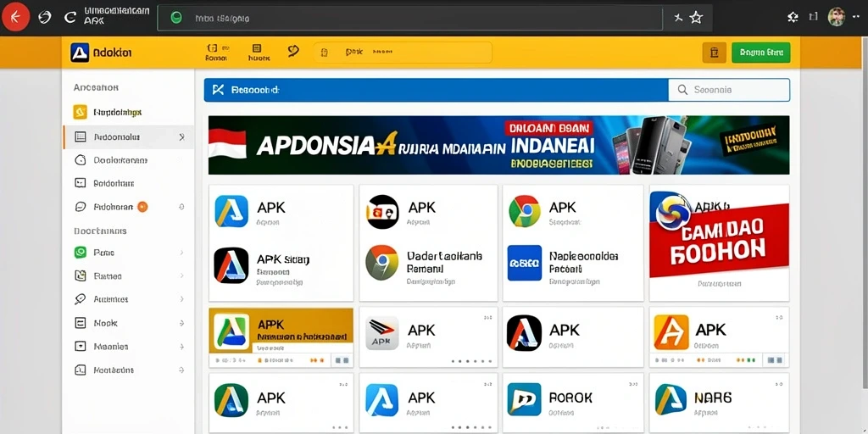Expand the Aucemes sidebar item chevron
The height and width of the screenshot is (434, 868).
click(x=181, y=299)
